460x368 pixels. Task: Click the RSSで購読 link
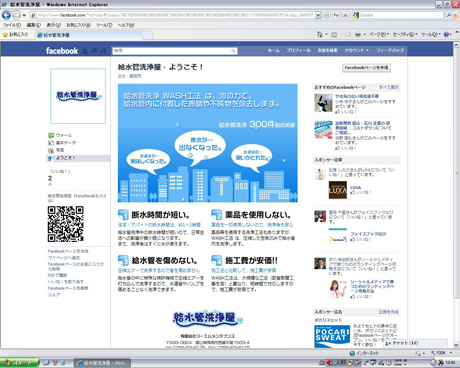(x=57, y=275)
